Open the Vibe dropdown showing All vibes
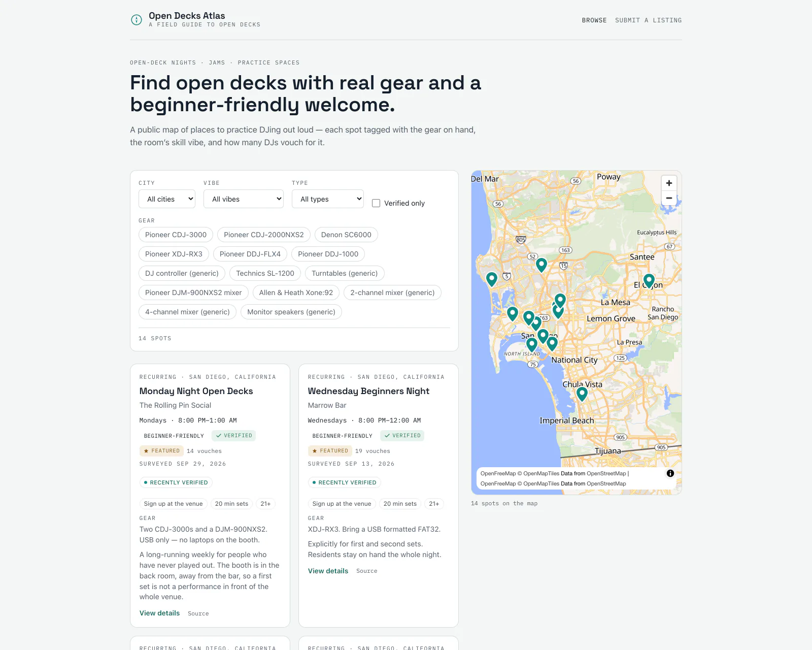The width and height of the screenshot is (812, 650). (244, 199)
